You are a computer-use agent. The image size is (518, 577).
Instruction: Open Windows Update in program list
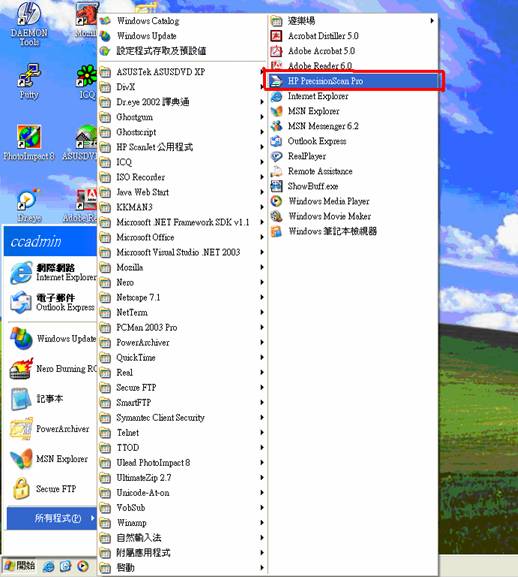click(182, 36)
